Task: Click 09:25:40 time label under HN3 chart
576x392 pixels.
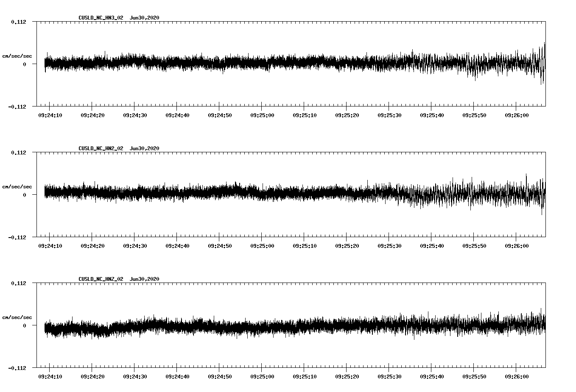Action: click(432, 115)
